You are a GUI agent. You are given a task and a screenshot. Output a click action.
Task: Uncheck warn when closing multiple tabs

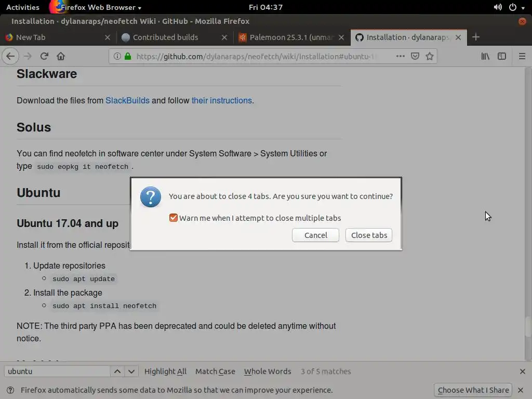[174, 218]
